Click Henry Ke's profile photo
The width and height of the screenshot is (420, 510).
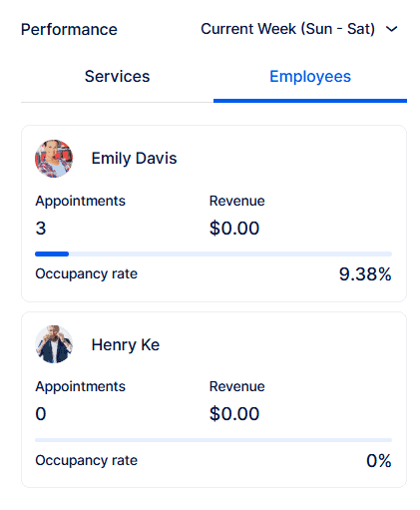[x=54, y=344]
